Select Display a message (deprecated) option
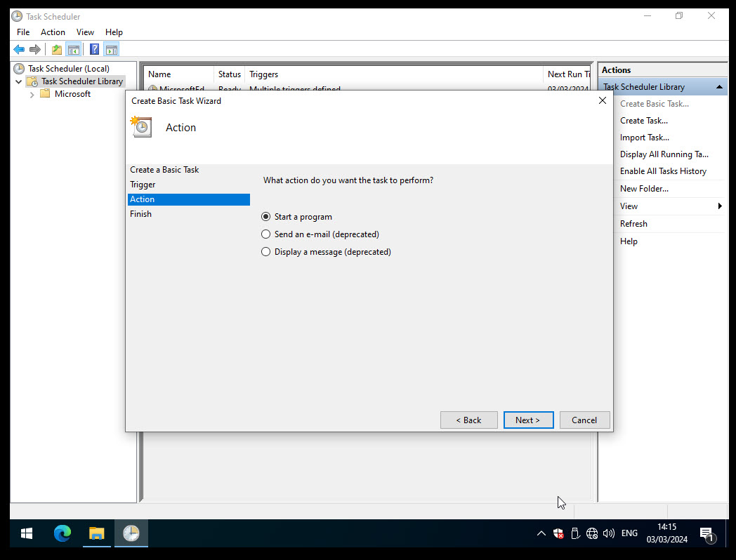Image resolution: width=736 pixels, height=560 pixels. point(265,251)
